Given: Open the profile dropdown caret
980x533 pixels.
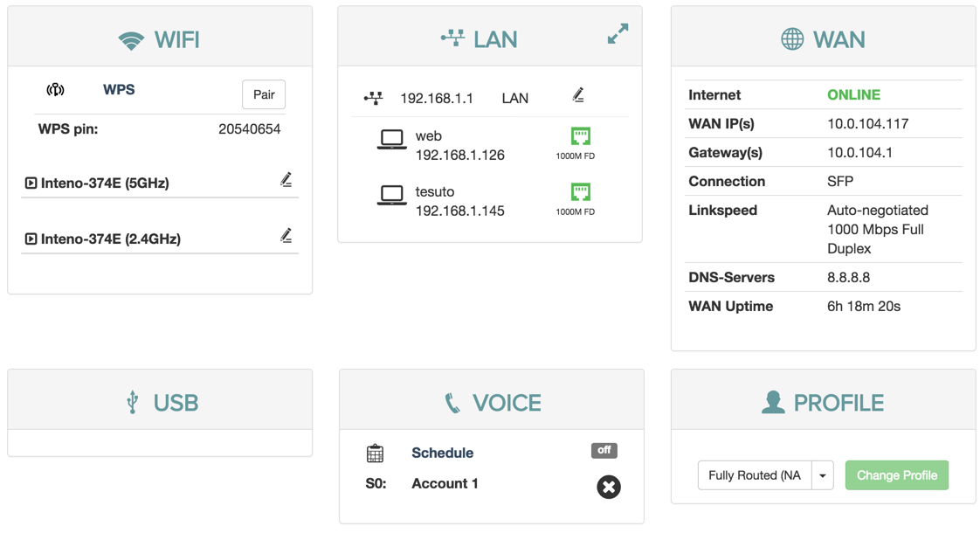Looking at the screenshot, I should (x=822, y=476).
